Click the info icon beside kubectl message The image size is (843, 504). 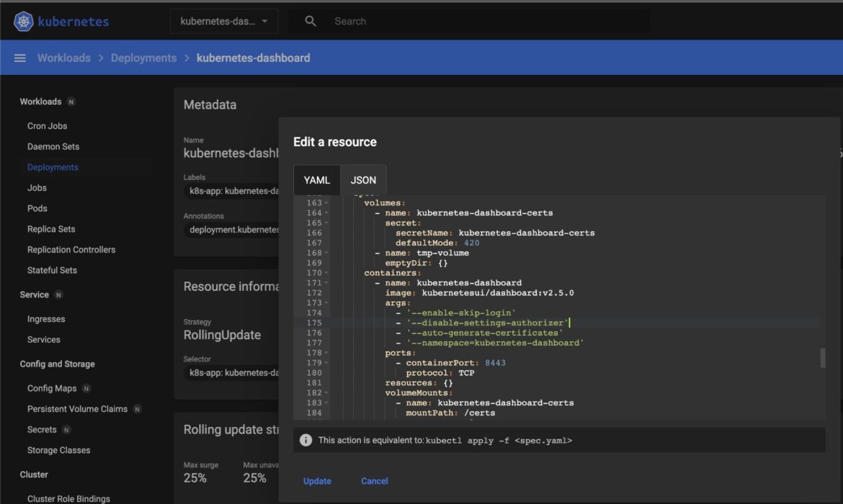click(306, 440)
